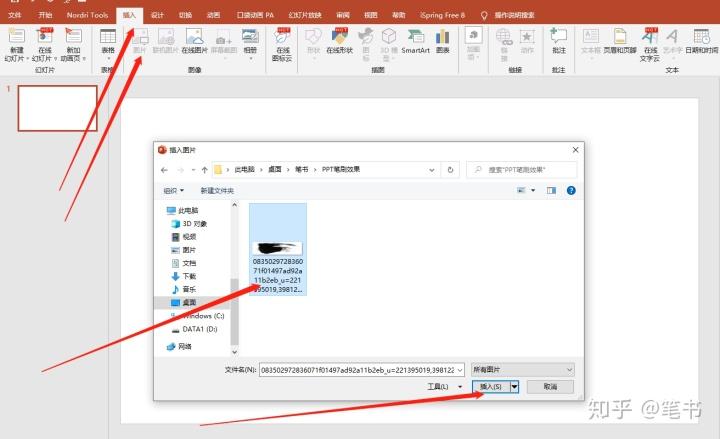Toggle the preview pane icon
Screen dimensions: 720x439
tap(551, 191)
